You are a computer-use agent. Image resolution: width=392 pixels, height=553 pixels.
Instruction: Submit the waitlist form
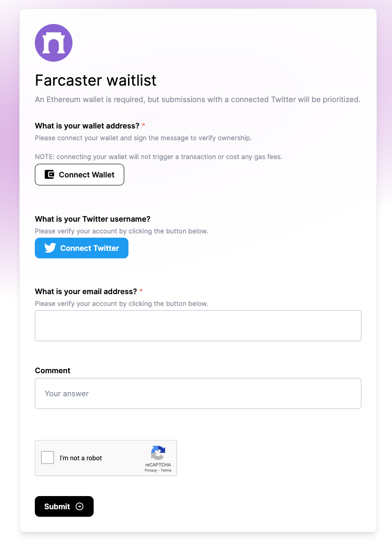click(x=64, y=506)
